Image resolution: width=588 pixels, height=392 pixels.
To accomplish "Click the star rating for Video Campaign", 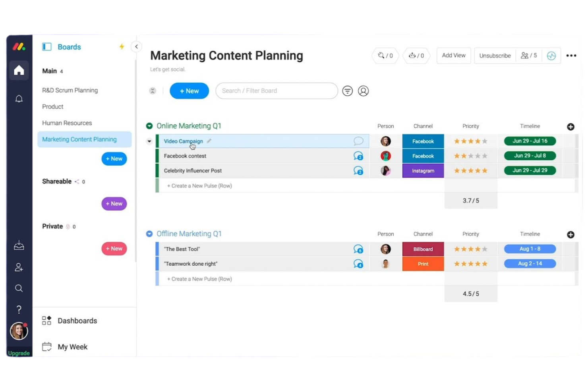I will pyautogui.click(x=471, y=141).
